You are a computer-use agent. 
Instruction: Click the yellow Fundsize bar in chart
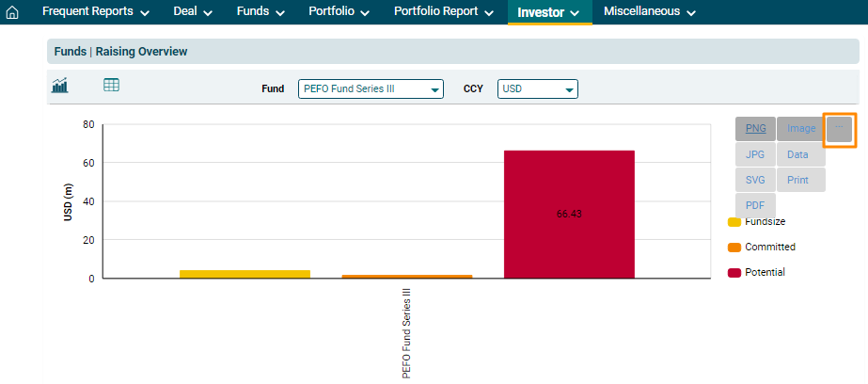[245, 274]
